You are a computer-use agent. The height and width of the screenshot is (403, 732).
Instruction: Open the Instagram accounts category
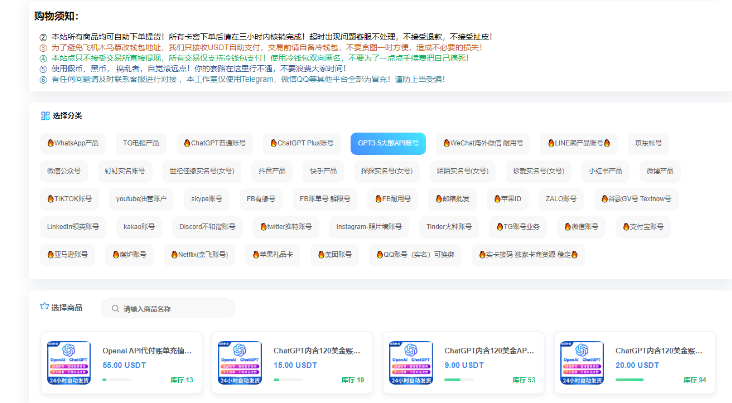click(369, 227)
